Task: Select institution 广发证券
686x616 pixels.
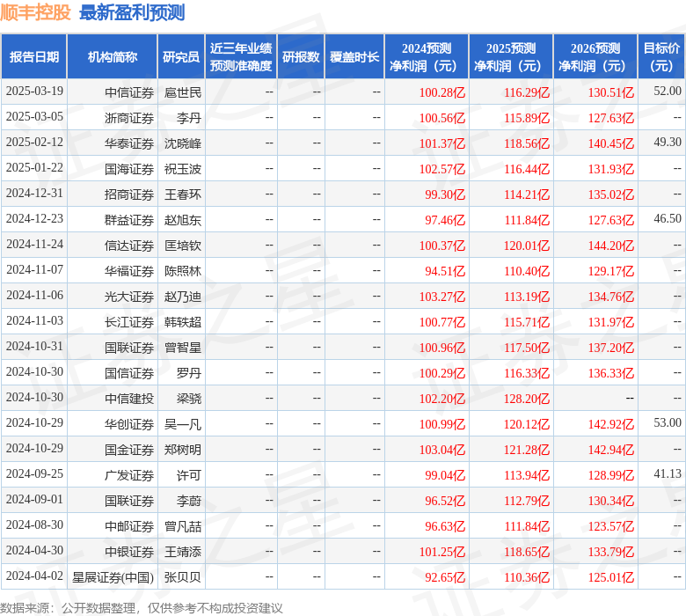Action: pos(129,475)
